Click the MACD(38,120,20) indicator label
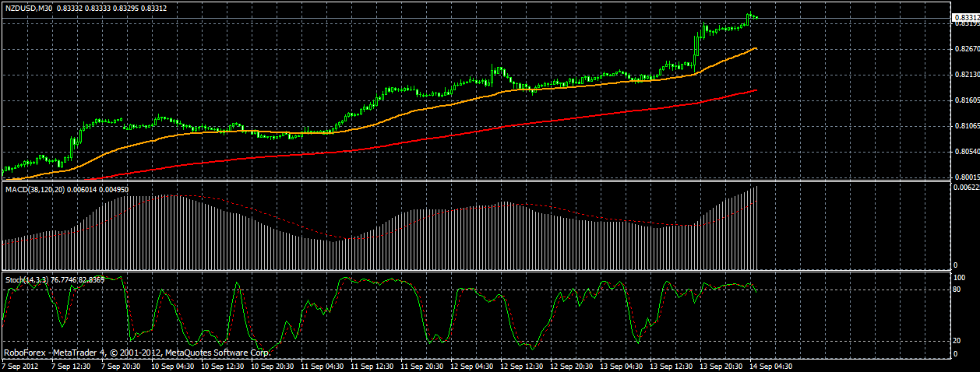This screenshot has height=372, width=980. (x=35, y=188)
